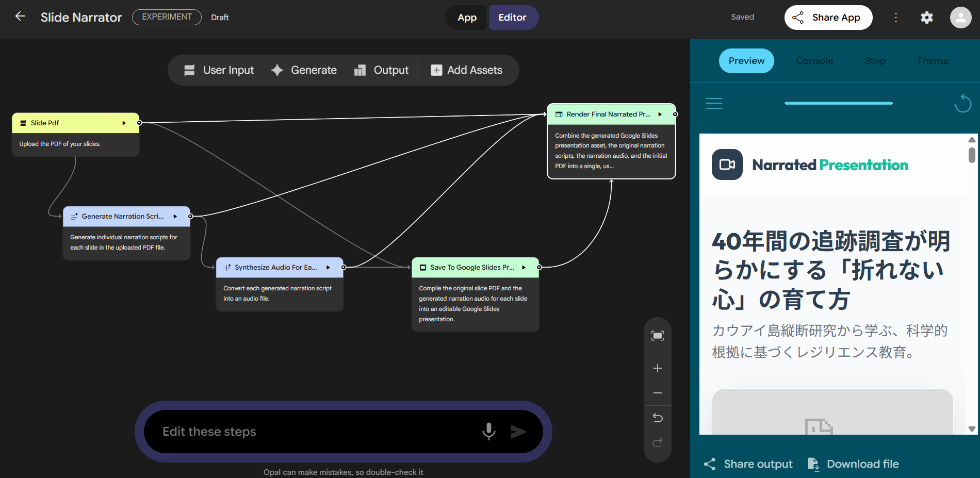This screenshot has height=478, width=980.
Task: Click the undo arrow on canvas controls
Action: pos(657,418)
